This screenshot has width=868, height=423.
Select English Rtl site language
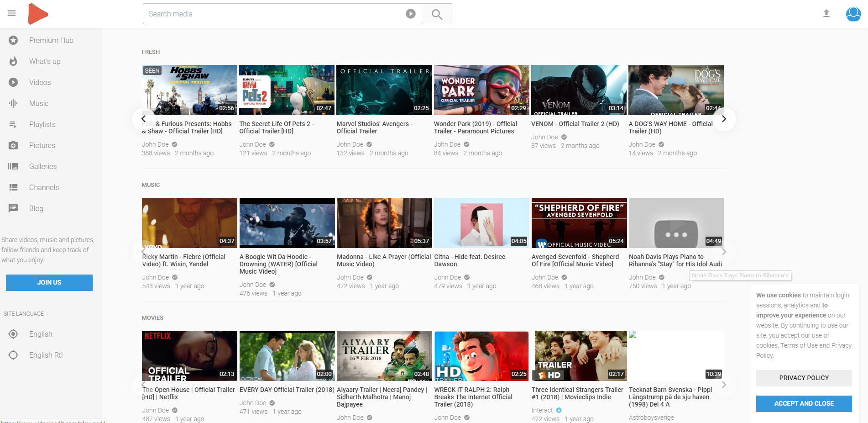click(x=46, y=355)
